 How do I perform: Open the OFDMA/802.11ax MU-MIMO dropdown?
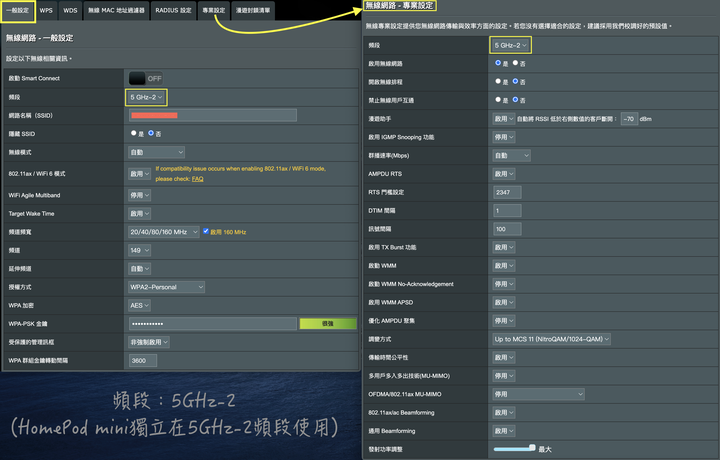(x=539, y=394)
